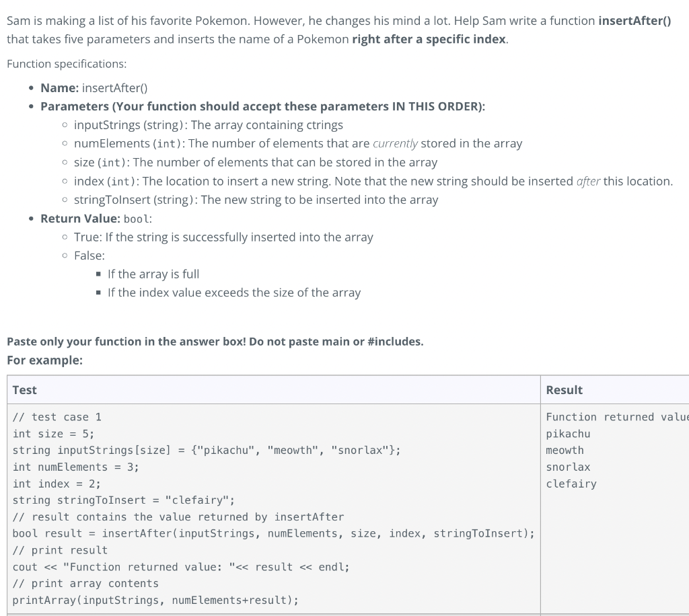Image resolution: width=689 pixels, height=616 pixels.
Task: Click 'Function returned value' in Result column
Action: pyautogui.click(x=617, y=417)
